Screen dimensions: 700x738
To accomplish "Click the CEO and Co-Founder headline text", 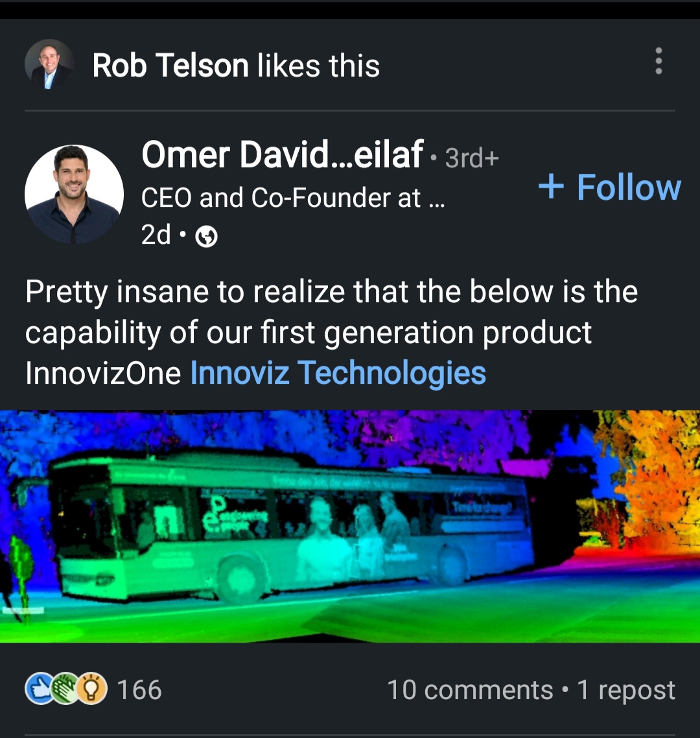I will click(293, 198).
